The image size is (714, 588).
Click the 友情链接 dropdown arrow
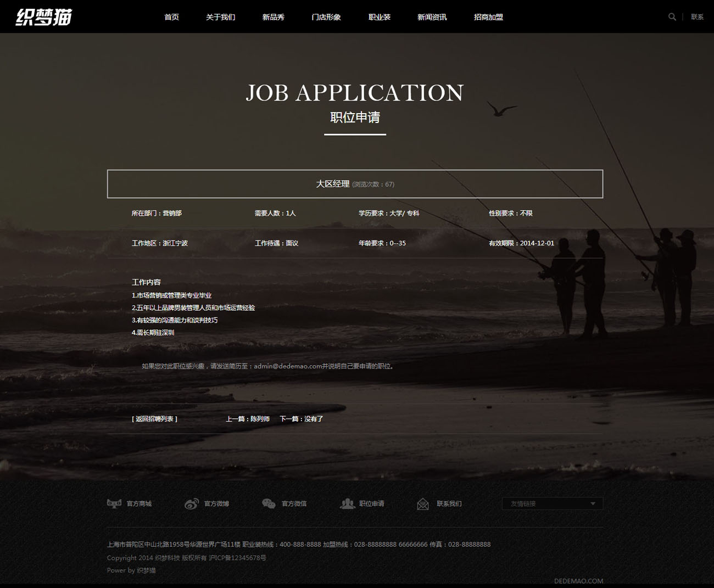tap(593, 503)
